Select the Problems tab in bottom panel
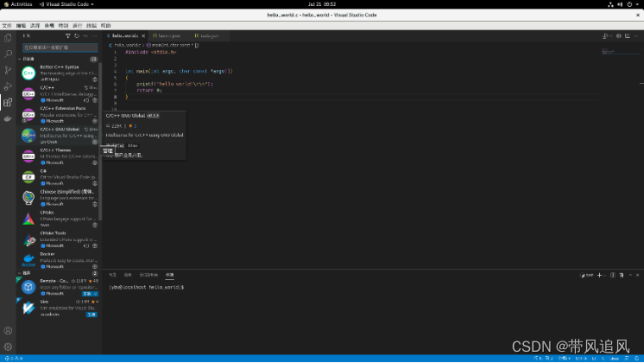This screenshot has width=644, height=363. click(x=112, y=275)
